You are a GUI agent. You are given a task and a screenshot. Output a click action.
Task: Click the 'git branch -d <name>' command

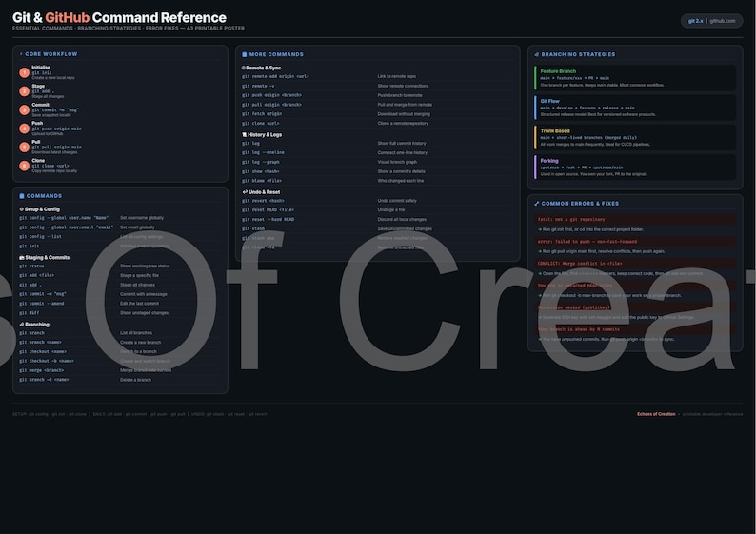(x=44, y=380)
